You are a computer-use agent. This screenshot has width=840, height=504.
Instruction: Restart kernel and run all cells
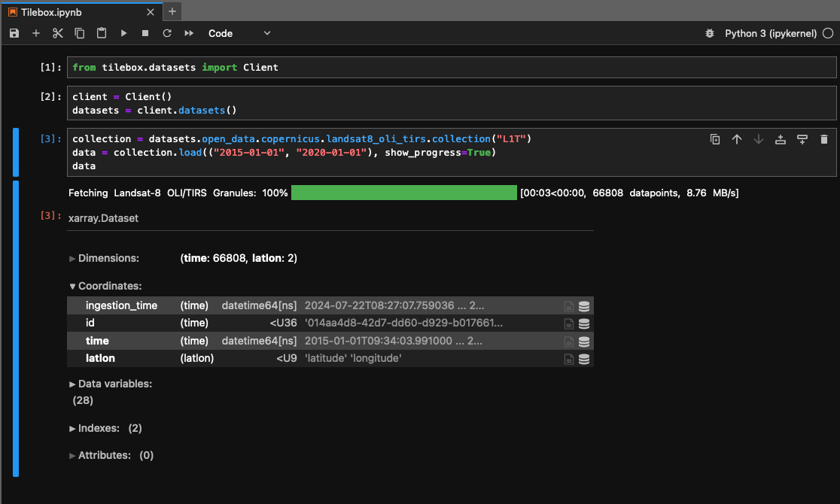pos(189,33)
